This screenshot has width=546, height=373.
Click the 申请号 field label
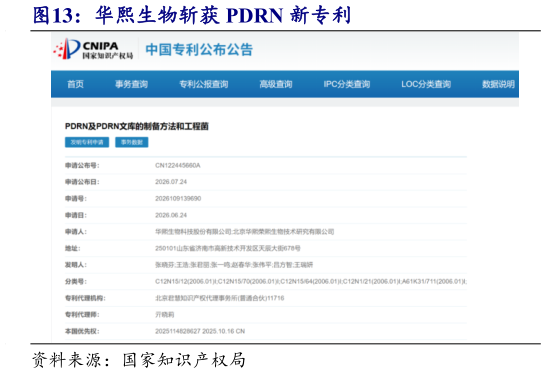(76, 199)
